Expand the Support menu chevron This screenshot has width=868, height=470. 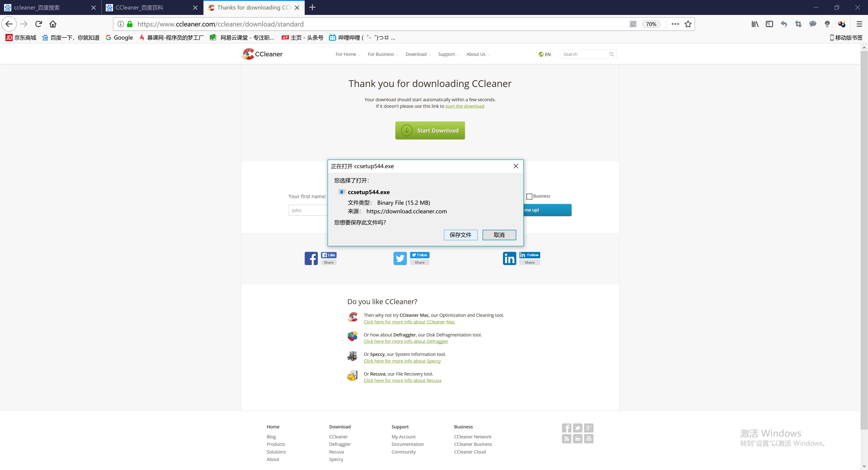[458, 54]
